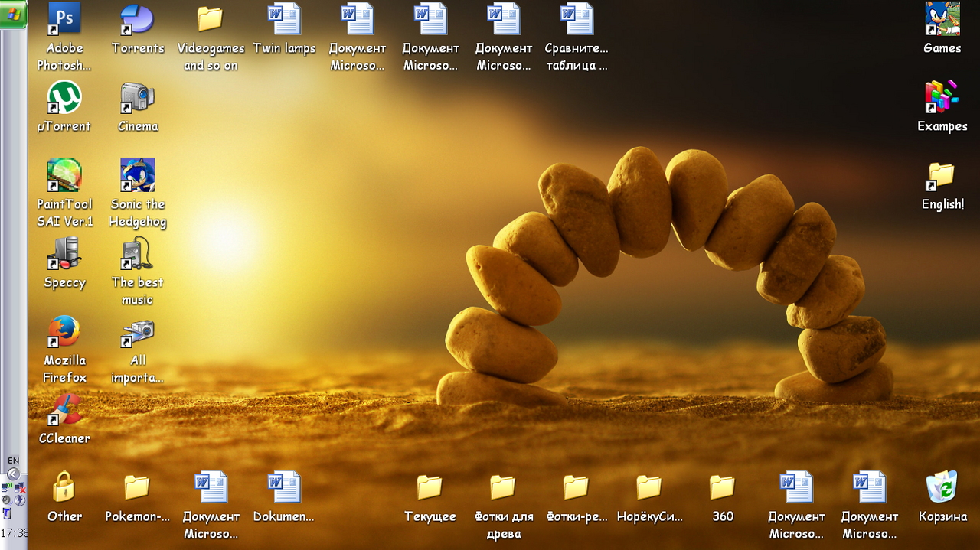The width and height of the screenshot is (980, 550).
Task: Select the Games shortcut icon
Action: click(942, 20)
